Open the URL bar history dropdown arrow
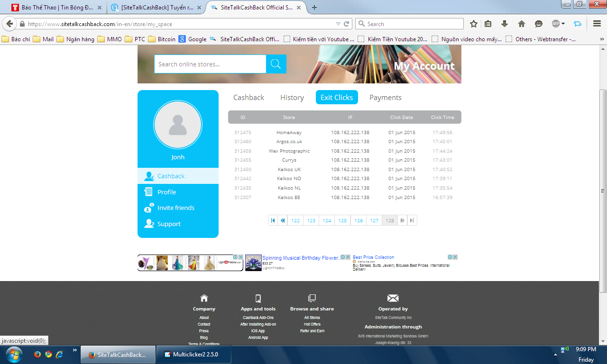The width and height of the screenshot is (607, 364). [x=338, y=24]
